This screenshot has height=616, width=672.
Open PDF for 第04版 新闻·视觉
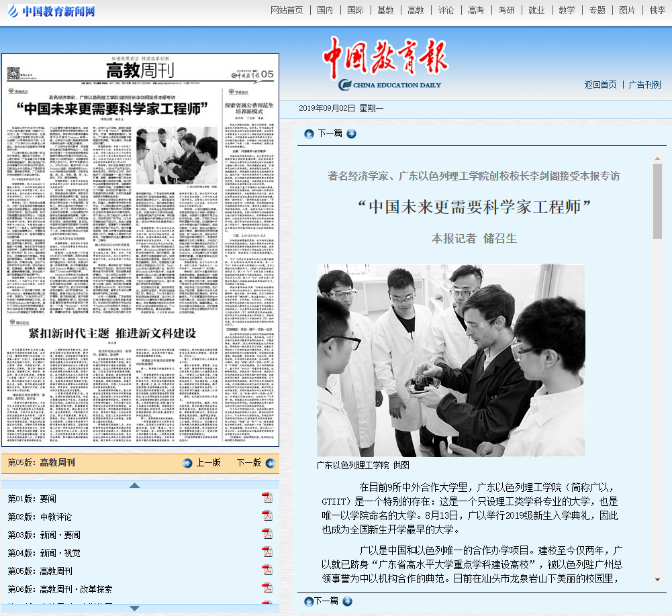pos(267,552)
